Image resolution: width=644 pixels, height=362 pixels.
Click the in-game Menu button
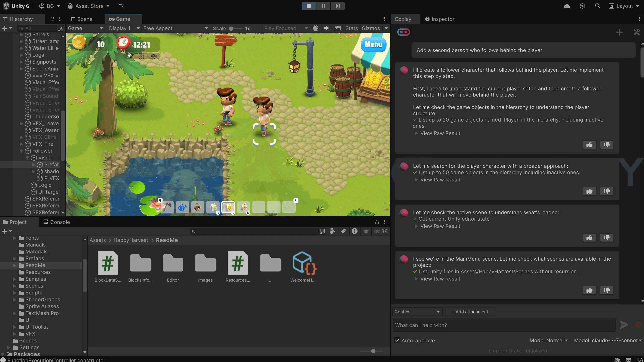[x=373, y=45]
